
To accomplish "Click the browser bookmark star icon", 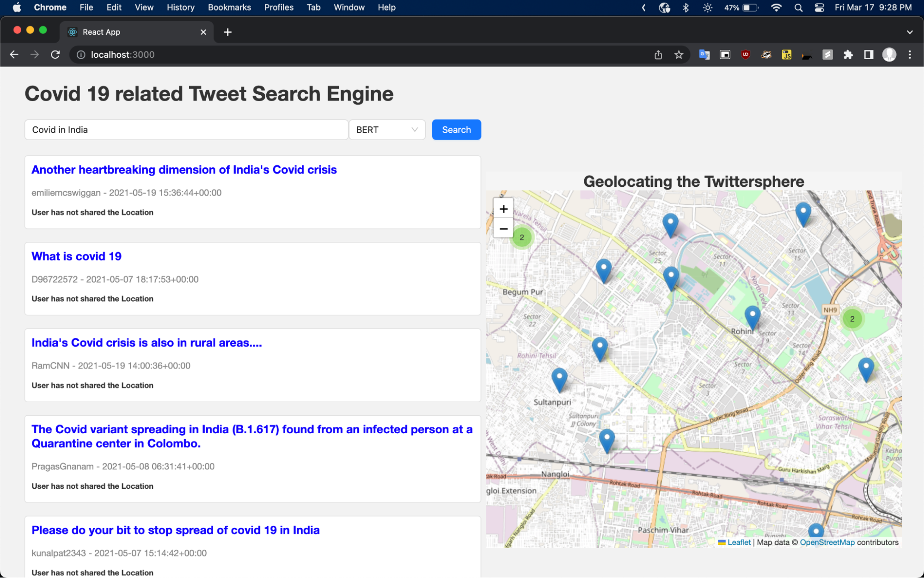I will tap(678, 55).
